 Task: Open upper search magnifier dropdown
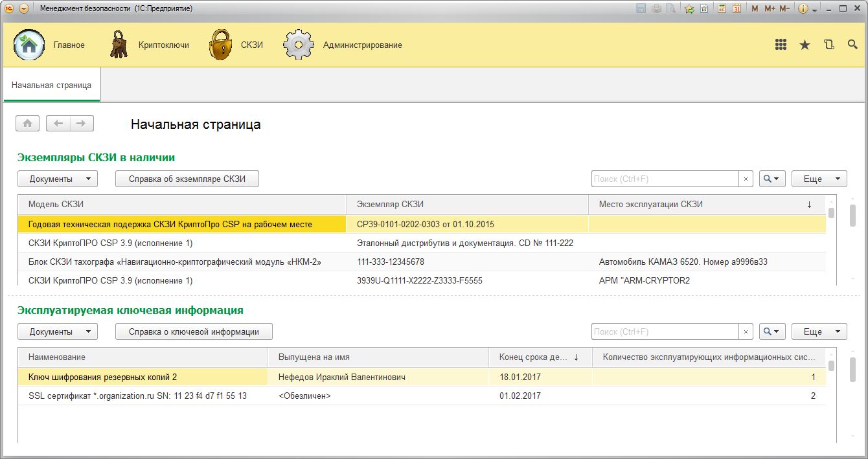pyautogui.click(x=772, y=179)
